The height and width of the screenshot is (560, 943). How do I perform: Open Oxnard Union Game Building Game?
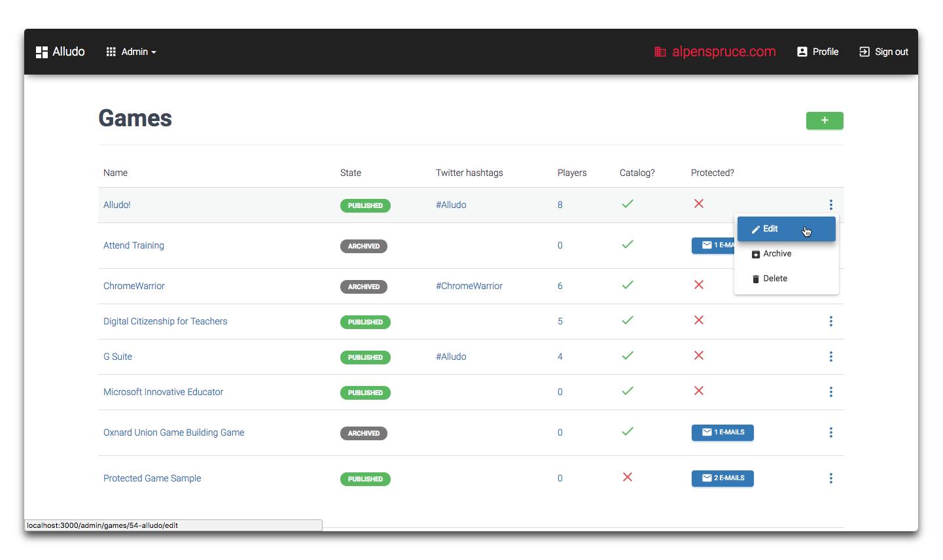(x=174, y=432)
